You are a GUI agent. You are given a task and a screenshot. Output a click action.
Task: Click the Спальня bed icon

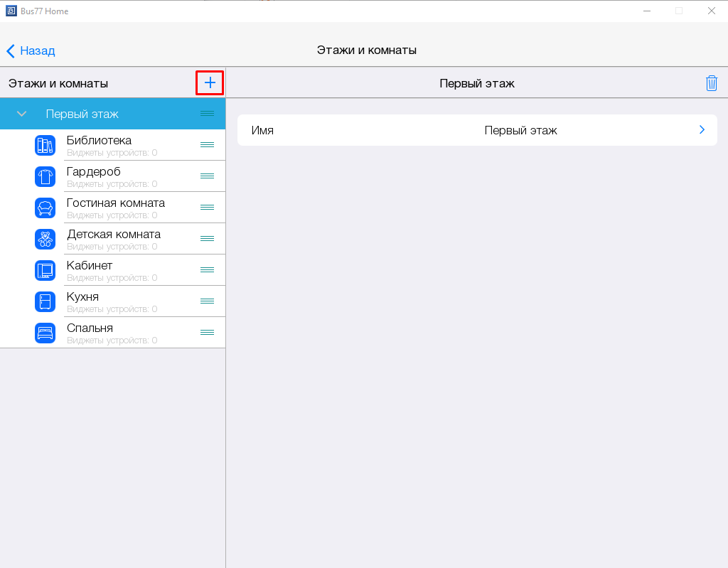click(45, 333)
